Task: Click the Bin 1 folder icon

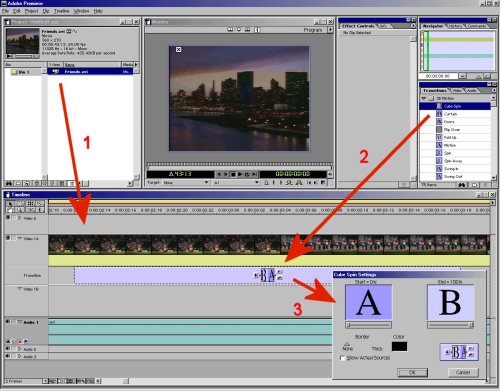Action: pyautogui.click(x=14, y=72)
